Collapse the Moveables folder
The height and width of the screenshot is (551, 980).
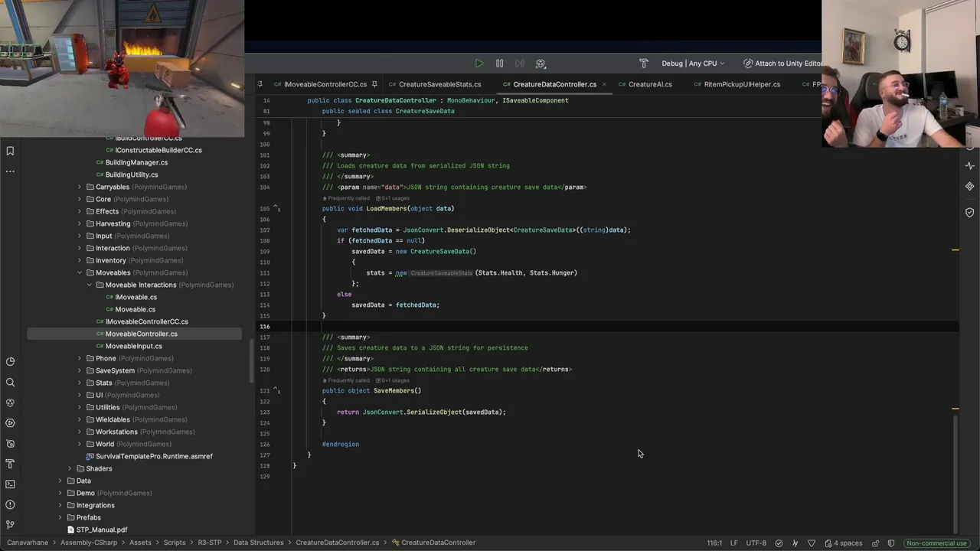[x=80, y=272]
